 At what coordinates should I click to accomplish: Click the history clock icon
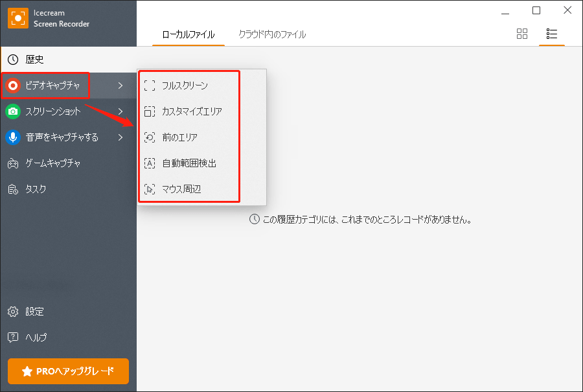[13, 59]
